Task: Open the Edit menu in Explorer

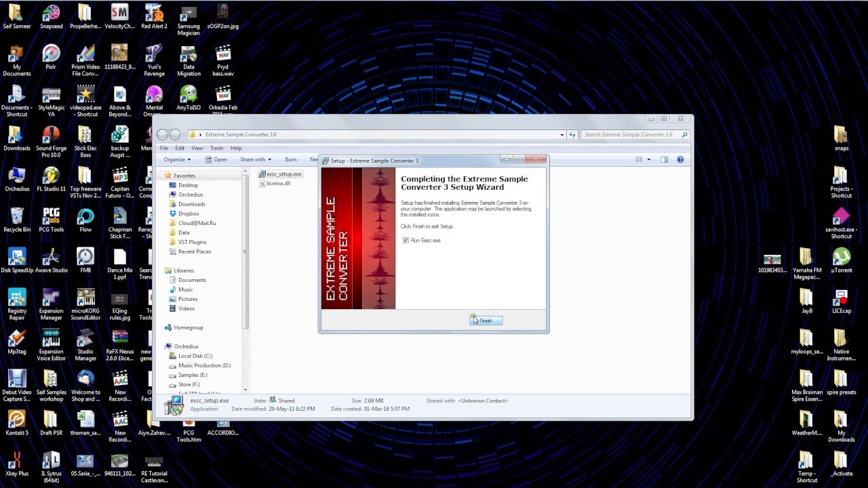Action: pyautogui.click(x=180, y=148)
